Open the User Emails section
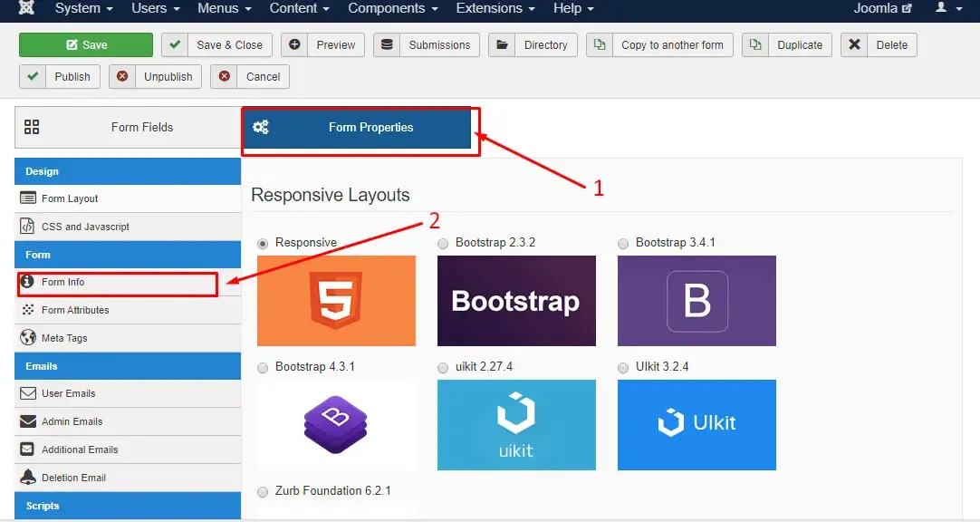The image size is (980, 522). click(128, 393)
